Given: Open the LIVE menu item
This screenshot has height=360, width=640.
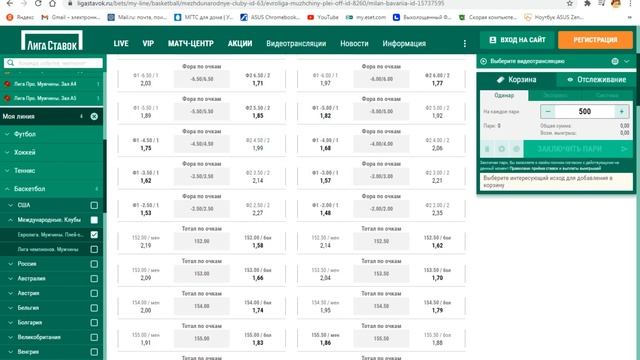Looking at the screenshot, I should point(121,44).
